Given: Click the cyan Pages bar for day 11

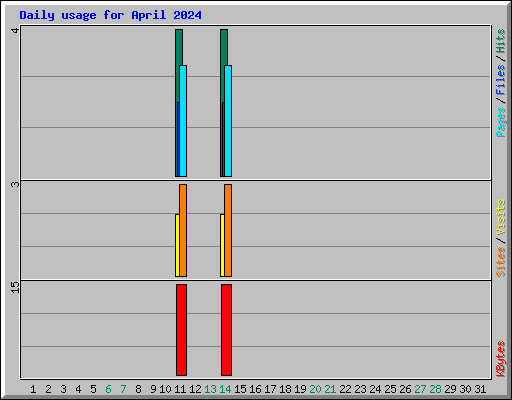Looking at the screenshot, I should [183, 121].
